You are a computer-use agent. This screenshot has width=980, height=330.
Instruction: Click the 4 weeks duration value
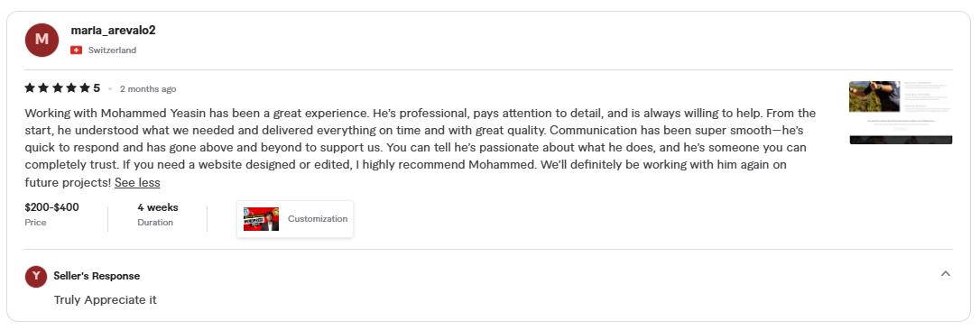[158, 207]
